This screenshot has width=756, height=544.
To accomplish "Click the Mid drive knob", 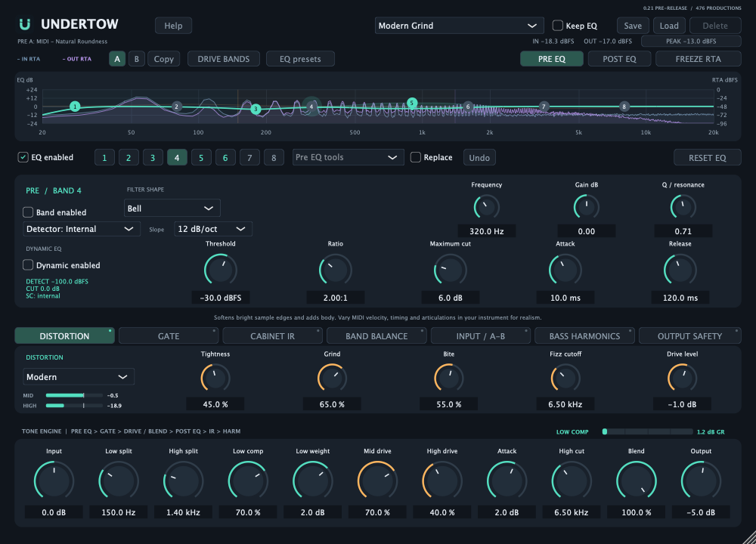I will [377, 481].
